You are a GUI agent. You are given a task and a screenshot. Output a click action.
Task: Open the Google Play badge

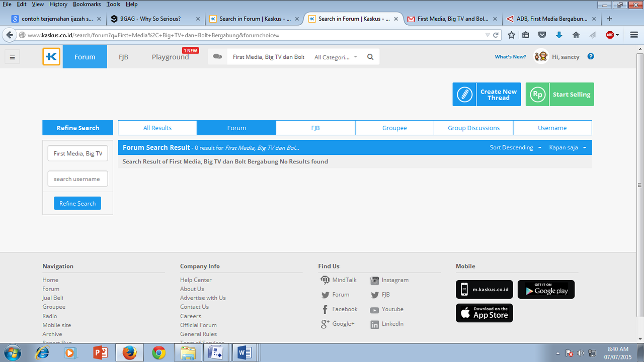(x=546, y=290)
